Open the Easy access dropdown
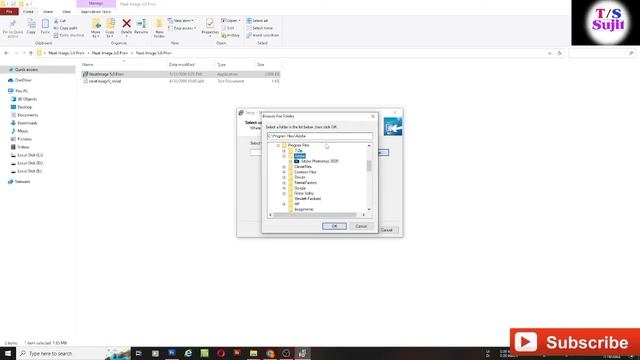This screenshot has width=640, height=360. (182, 28)
